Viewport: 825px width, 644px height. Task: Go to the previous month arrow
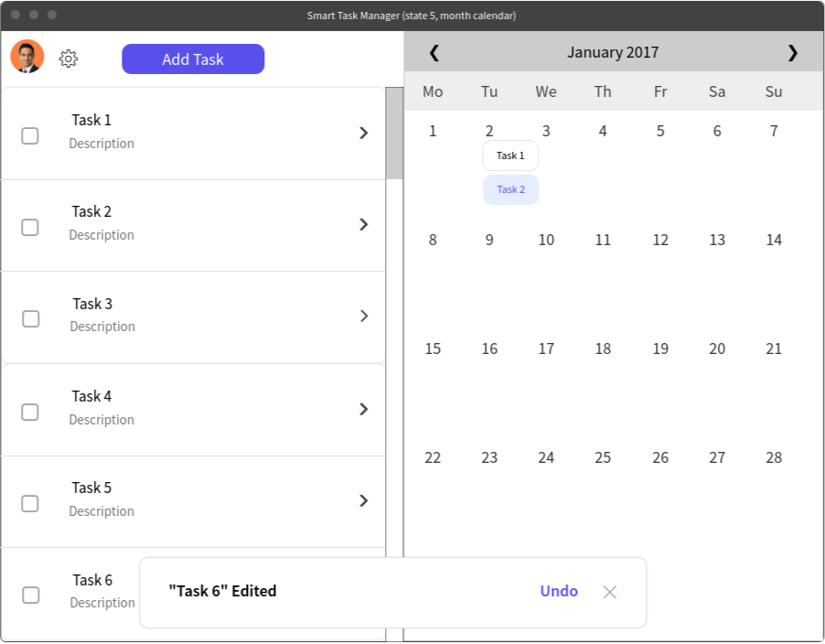point(434,53)
